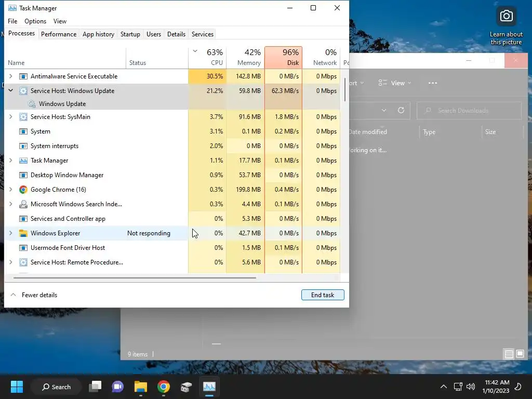
Task: Sort processes by the CPU column
Action: click(x=207, y=57)
